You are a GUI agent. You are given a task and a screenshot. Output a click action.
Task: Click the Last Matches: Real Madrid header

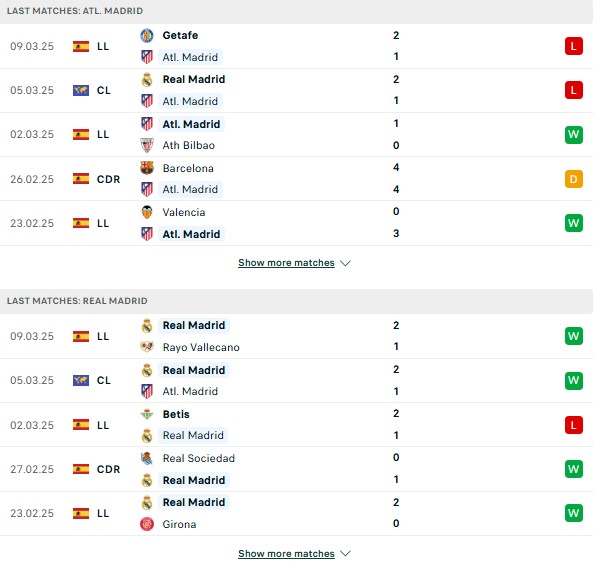click(x=77, y=301)
